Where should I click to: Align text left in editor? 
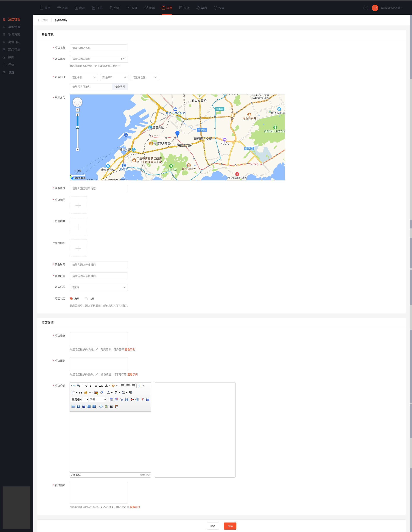pos(123,386)
